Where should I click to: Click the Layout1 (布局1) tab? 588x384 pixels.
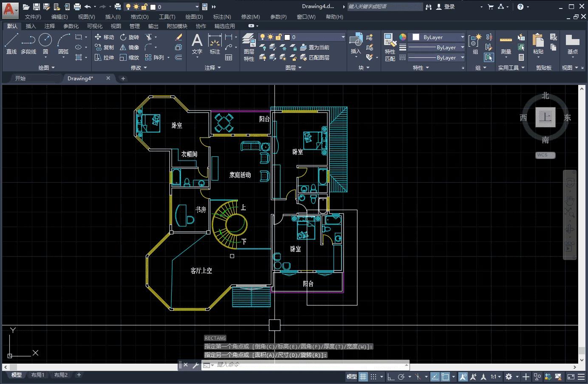click(x=38, y=375)
